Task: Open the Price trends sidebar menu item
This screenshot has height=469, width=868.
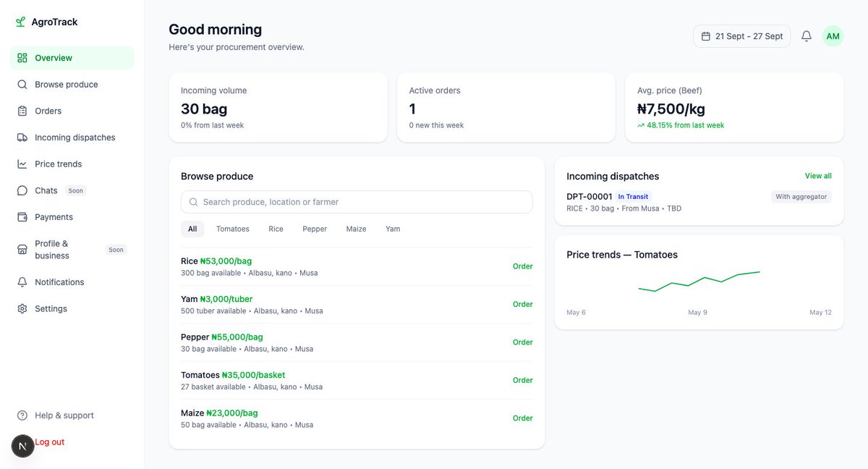Action: (x=72, y=164)
